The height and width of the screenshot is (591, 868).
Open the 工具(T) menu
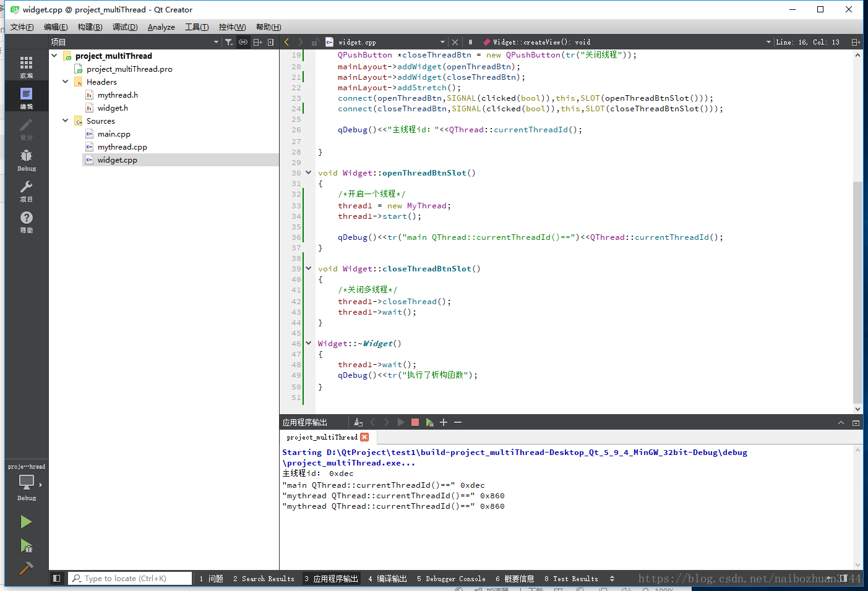coord(197,27)
